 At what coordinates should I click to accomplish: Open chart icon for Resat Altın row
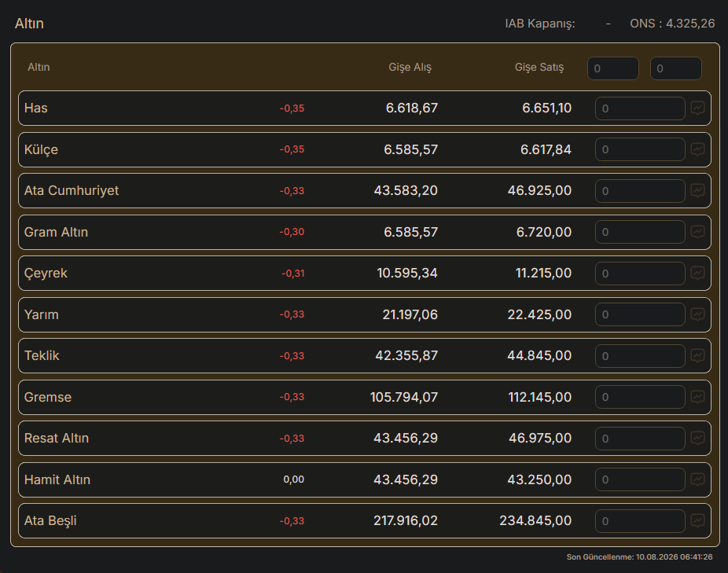[x=697, y=438]
